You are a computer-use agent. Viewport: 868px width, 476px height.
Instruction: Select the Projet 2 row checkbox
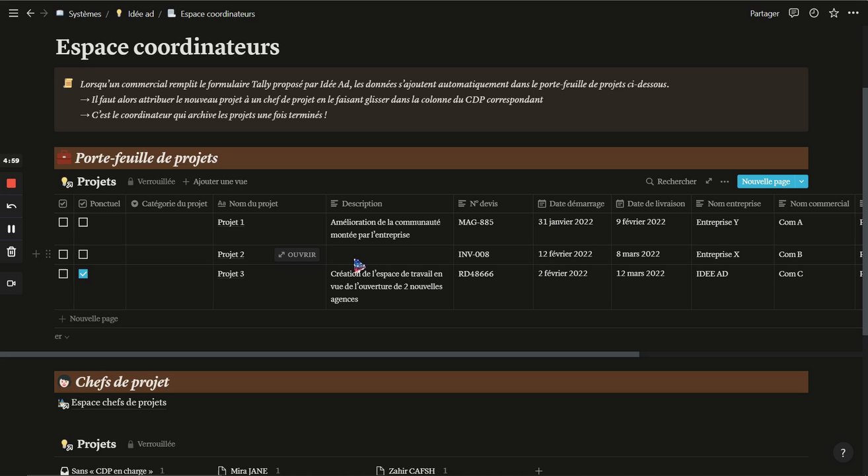point(63,255)
